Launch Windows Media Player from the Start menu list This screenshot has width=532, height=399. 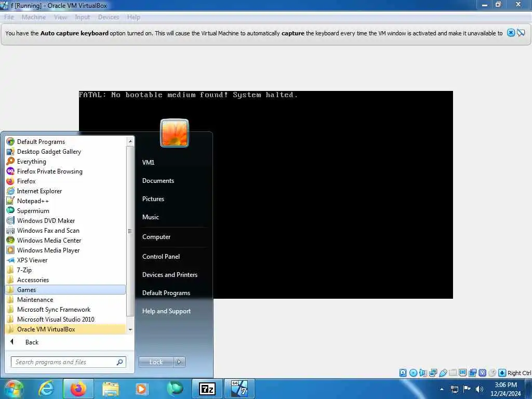pyautogui.click(x=65, y=250)
